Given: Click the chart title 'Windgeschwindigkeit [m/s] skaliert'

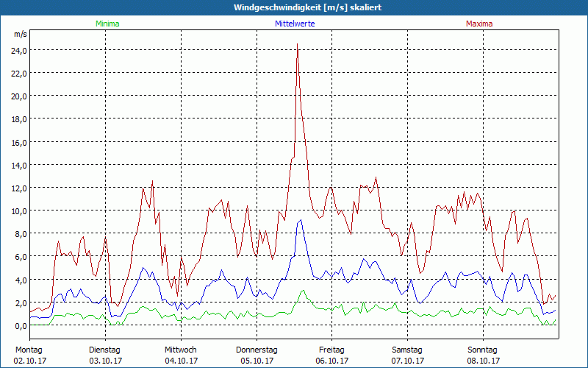Looking at the screenshot, I should [307, 7].
